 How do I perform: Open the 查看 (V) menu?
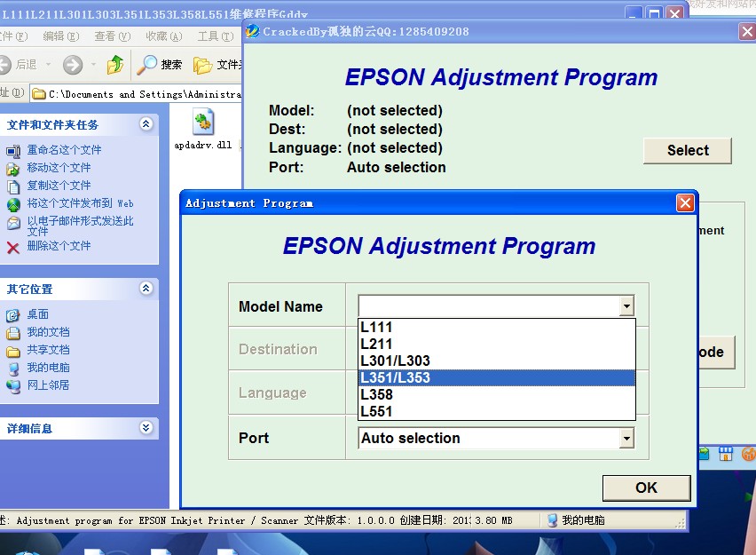(x=113, y=36)
